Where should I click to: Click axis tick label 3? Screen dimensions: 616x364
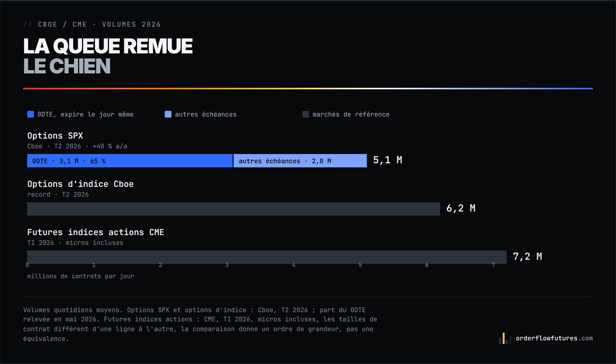point(227,265)
